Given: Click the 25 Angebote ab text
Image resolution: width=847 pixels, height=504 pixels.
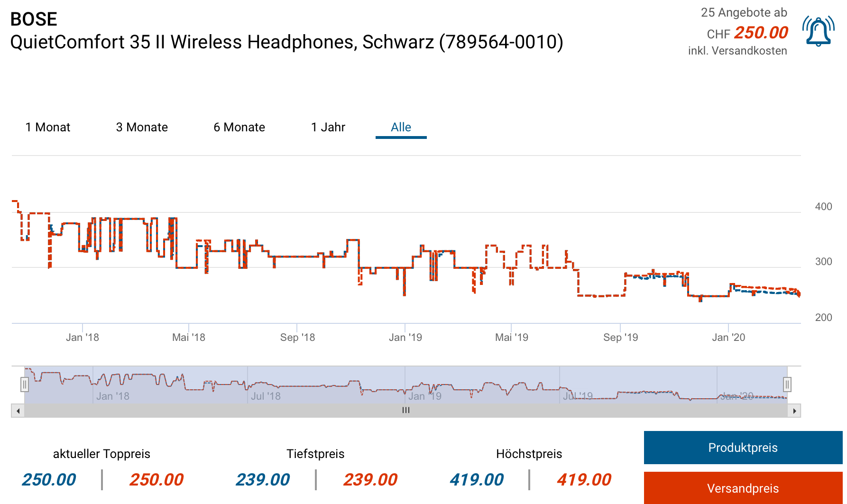Looking at the screenshot, I should click(744, 13).
